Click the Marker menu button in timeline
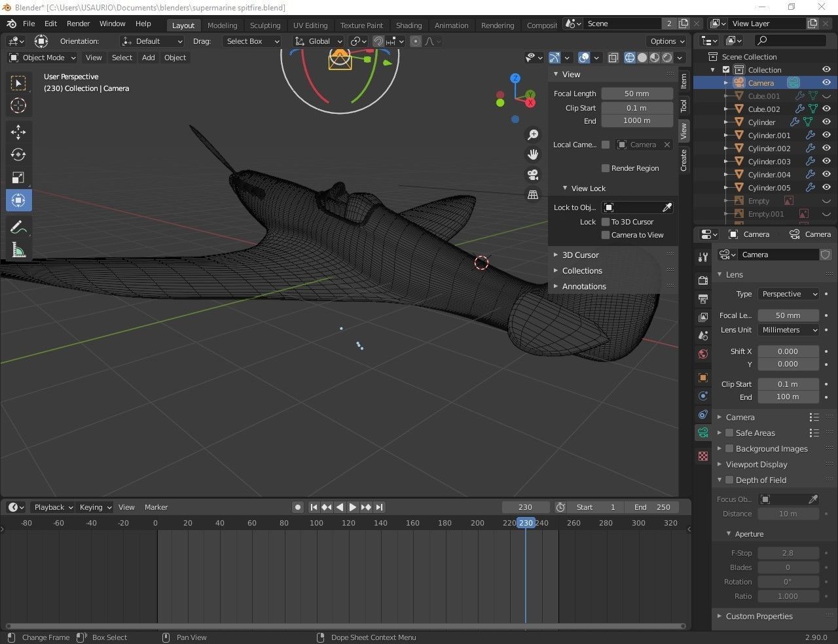The image size is (838, 644). 156,507
